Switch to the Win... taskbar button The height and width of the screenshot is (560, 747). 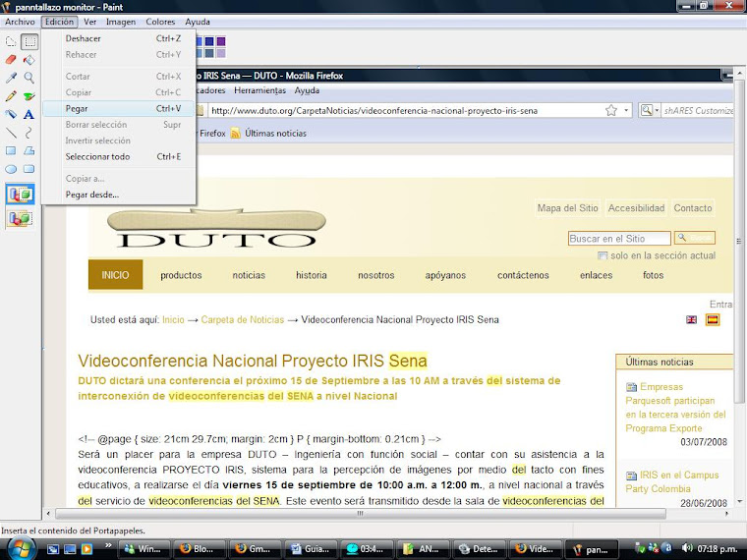[x=143, y=549]
